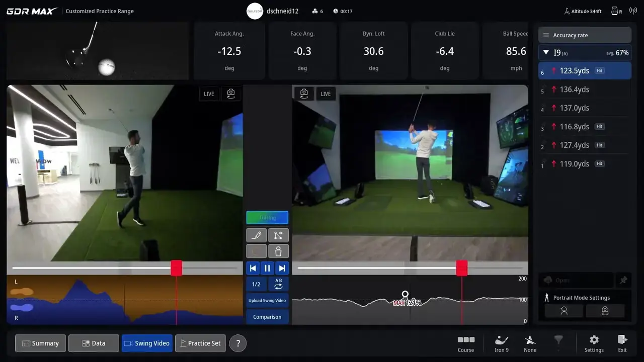Image resolution: width=644 pixels, height=362 pixels.
Task: Select the angle tracing tool
Action: (278, 235)
